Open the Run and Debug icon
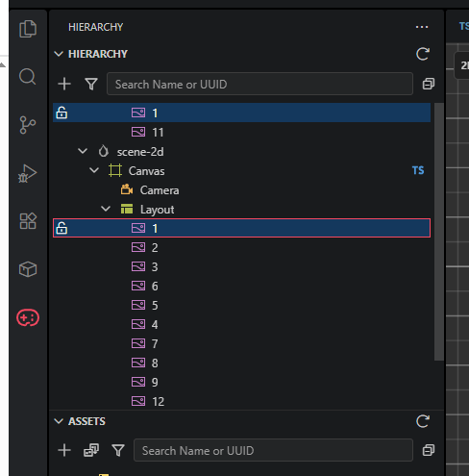The height and width of the screenshot is (476, 469). click(x=28, y=173)
